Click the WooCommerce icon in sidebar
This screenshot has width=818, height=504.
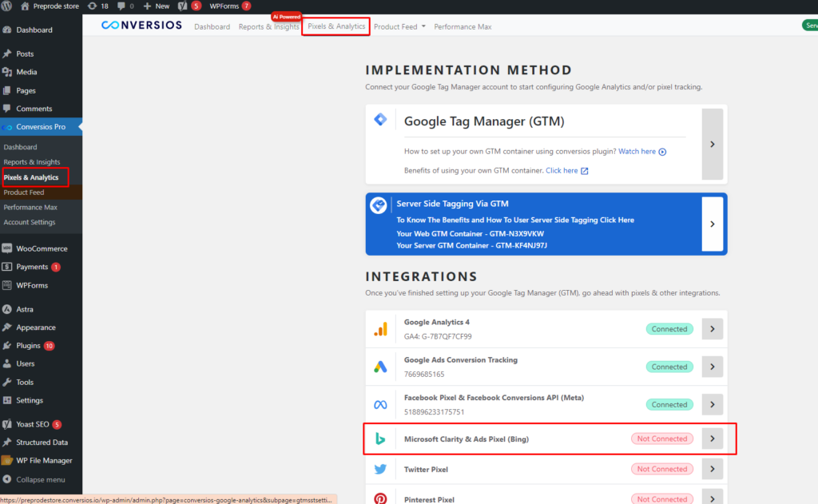point(6,248)
